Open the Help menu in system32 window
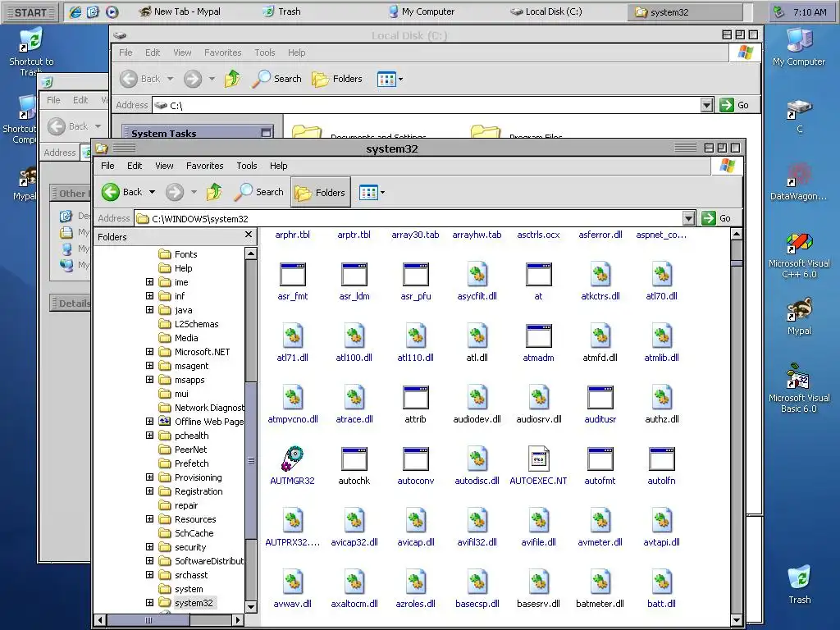This screenshot has width=840, height=630. tap(279, 166)
